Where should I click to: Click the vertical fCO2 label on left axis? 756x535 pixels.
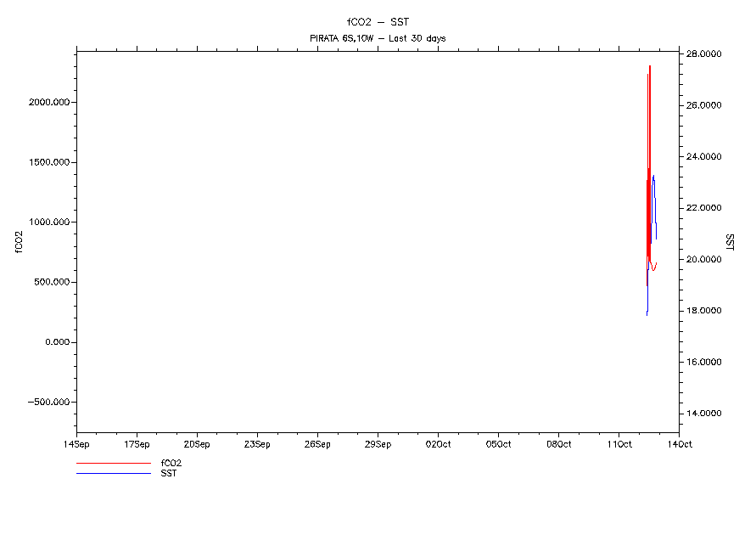(18, 242)
